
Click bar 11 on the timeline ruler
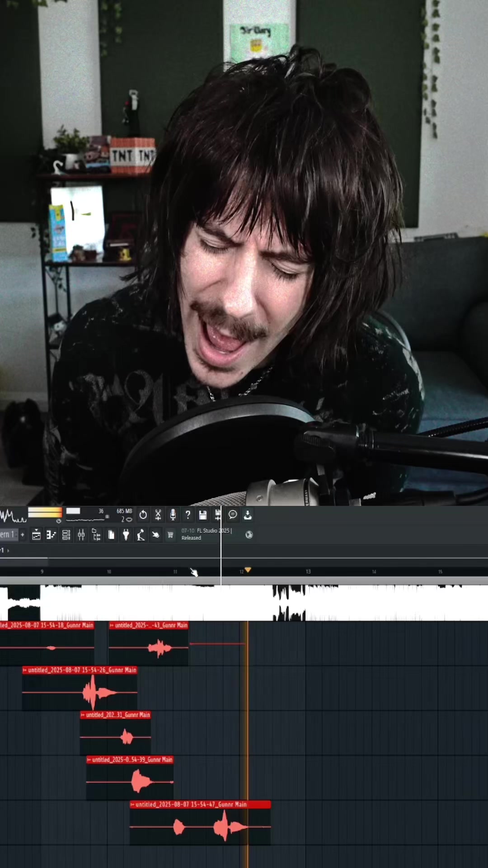click(x=175, y=572)
